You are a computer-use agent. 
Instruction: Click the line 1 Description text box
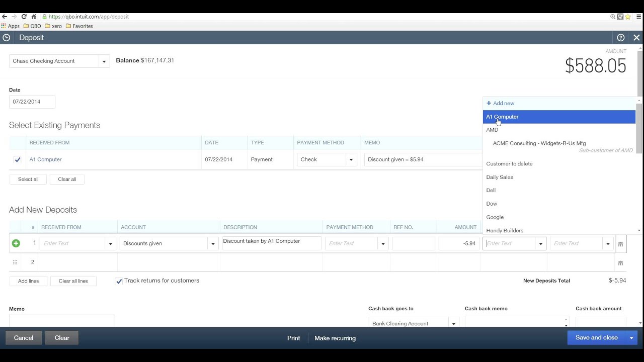tap(272, 243)
